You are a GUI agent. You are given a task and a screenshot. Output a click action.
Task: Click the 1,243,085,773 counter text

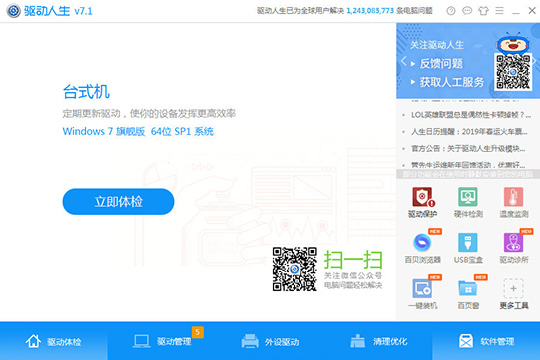click(370, 11)
